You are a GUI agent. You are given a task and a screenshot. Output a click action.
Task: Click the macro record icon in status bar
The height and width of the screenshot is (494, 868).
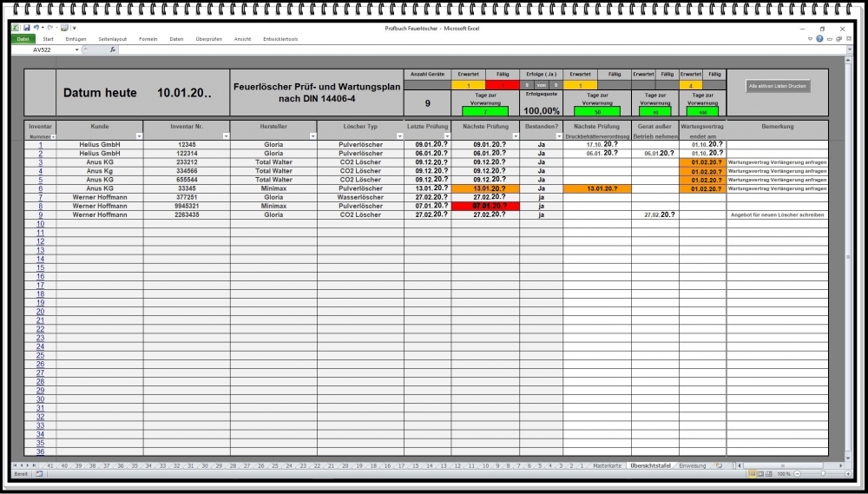pyautogui.click(x=41, y=474)
